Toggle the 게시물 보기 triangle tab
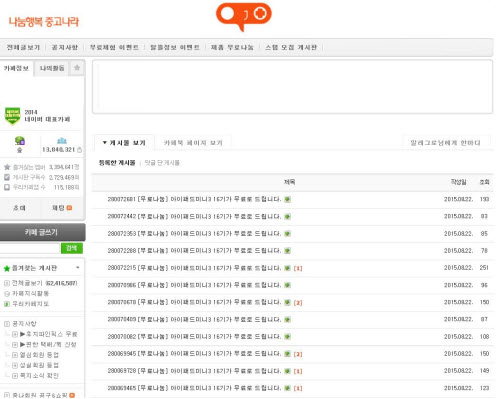The height and width of the screenshot is (399, 500). click(124, 143)
